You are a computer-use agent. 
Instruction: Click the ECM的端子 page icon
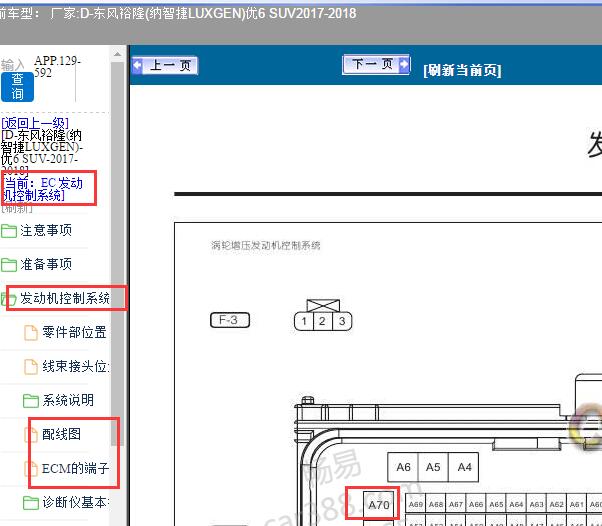click(x=31, y=469)
